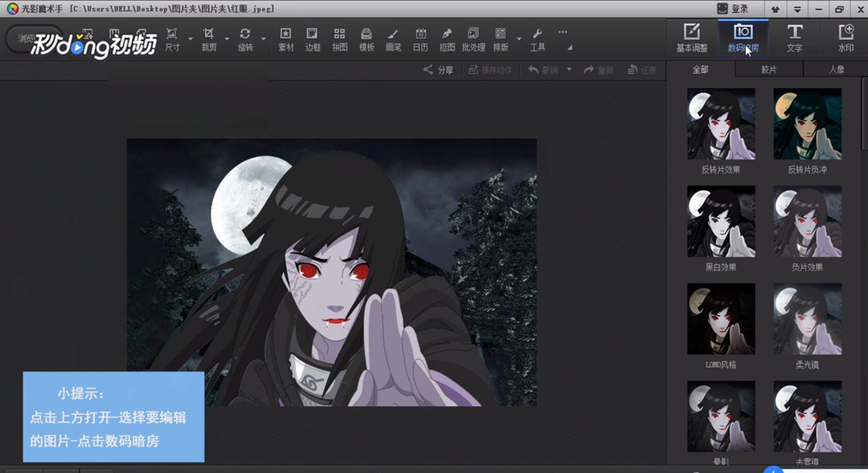Expand the 旋转 dropdown arrow
Screen dimensions: 868x473
[264, 39]
